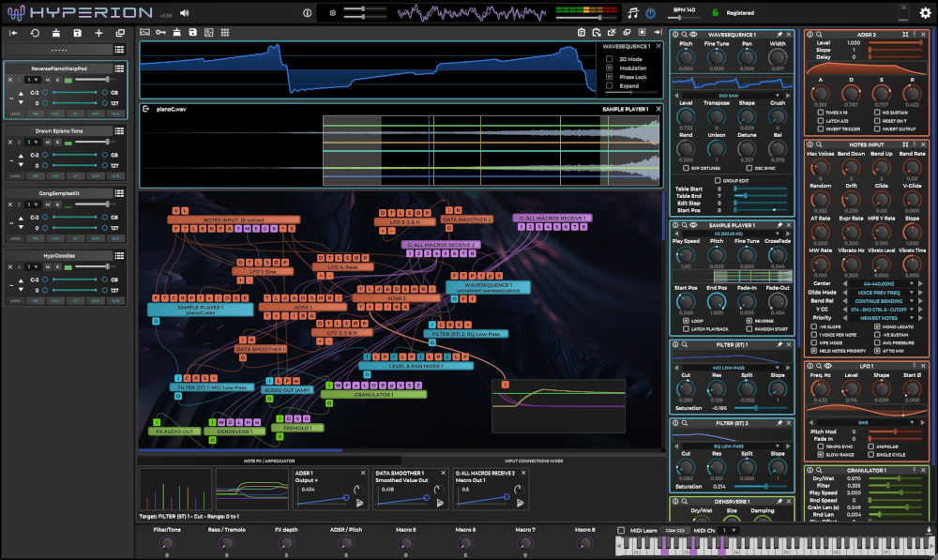Toggle the speaker icon next to Hyperion logo

coord(184,13)
